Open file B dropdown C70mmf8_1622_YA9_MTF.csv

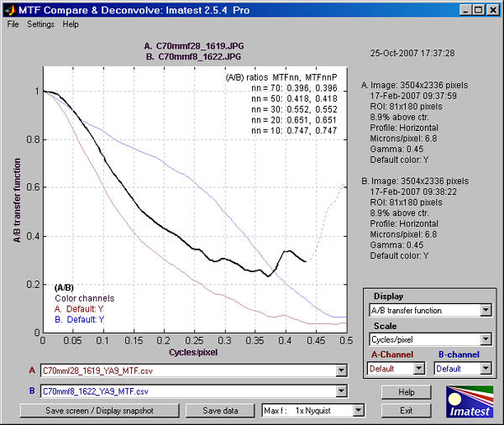[x=193, y=391]
